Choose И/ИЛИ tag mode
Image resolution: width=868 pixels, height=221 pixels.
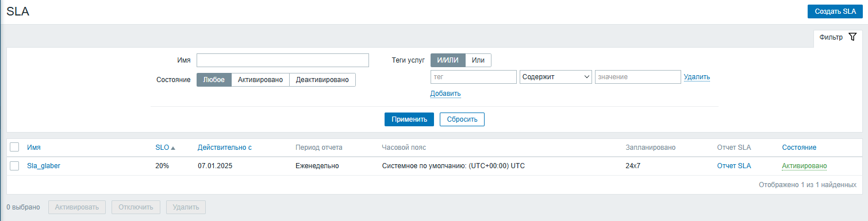[x=448, y=60]
